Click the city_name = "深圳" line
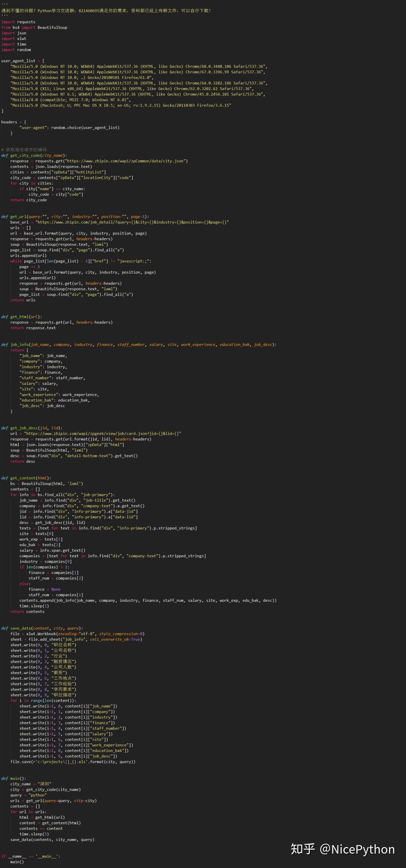This screenshot has height=868, width=406. coord(31,784)
